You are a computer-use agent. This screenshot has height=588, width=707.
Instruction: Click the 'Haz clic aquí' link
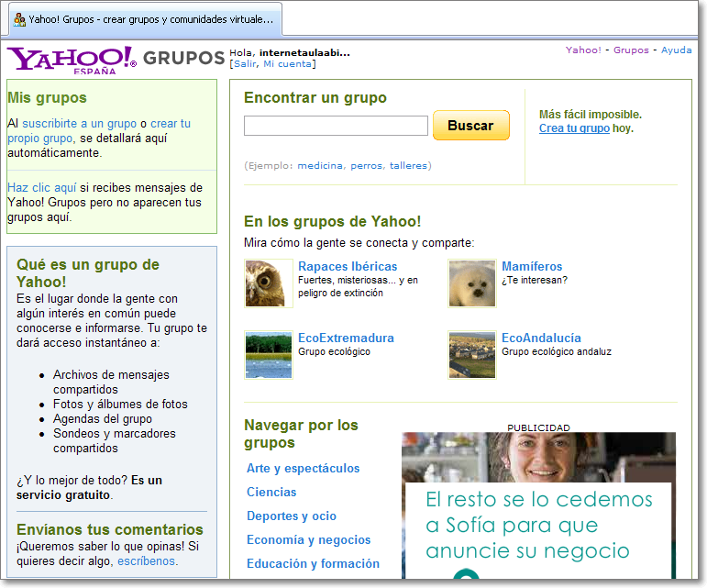pyautogui.click(x=42, y=187)
